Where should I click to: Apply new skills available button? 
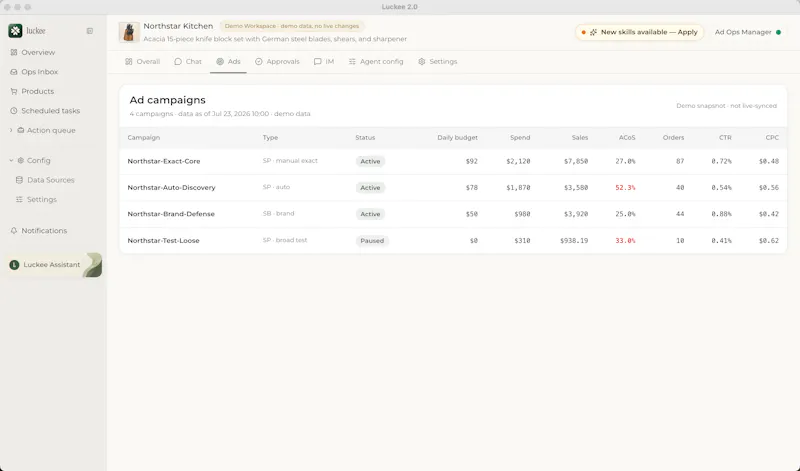tap(640, 32)
